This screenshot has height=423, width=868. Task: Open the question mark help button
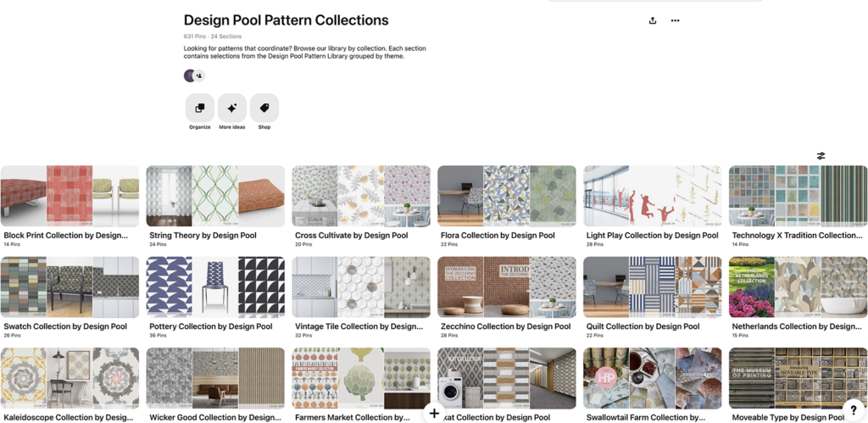coord(853,409)
